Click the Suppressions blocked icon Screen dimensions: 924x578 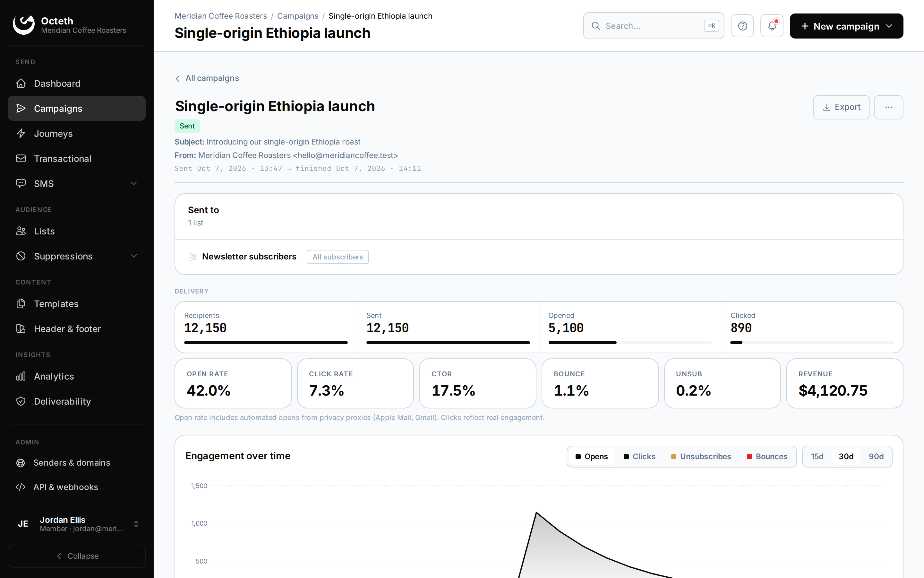tap(21, 256)
